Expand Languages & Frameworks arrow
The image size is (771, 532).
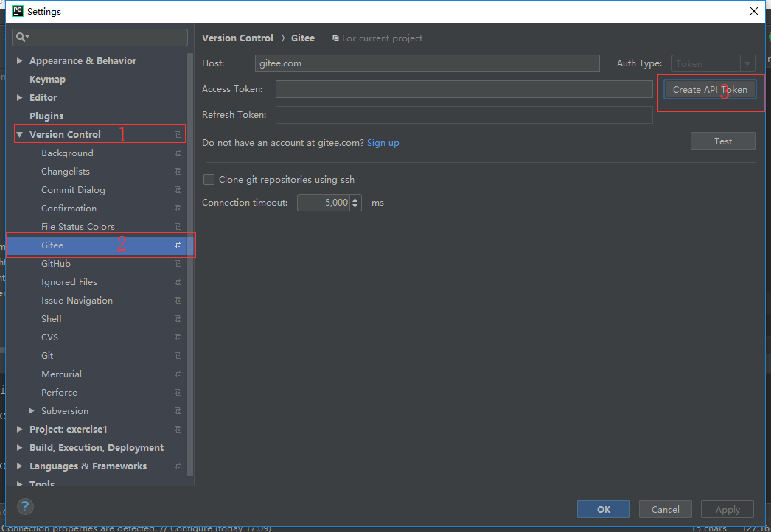20,466
